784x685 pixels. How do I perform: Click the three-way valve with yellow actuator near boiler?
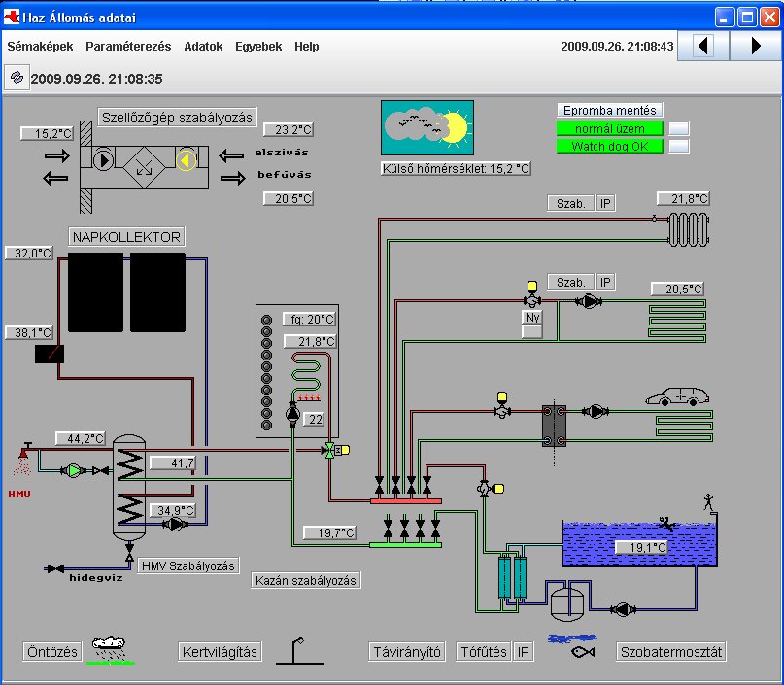pyautogui.click(x=335, y=450)
